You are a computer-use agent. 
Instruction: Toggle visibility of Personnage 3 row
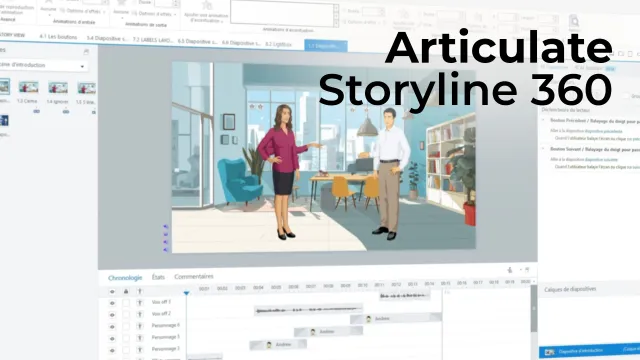pyautogui.click(x=112, y=351)
